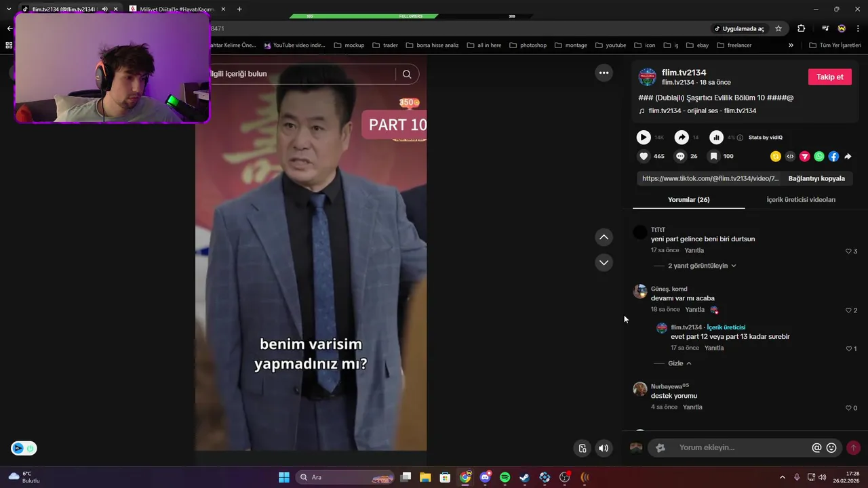Save video with the bookmark icon
Image resolution: width=868 pixels, height=488 pixels.
click(713, 156)
